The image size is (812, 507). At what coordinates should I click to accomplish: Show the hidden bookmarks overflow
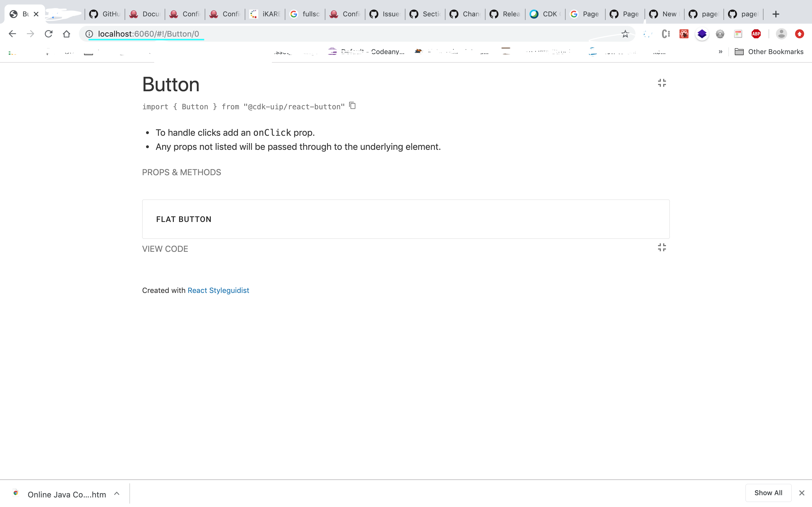720,52
